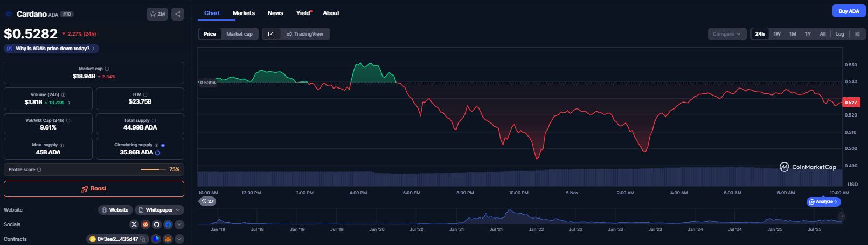Switch chart to Market cap view
This screenshot has height=245, width=868.
pos(239,34)
